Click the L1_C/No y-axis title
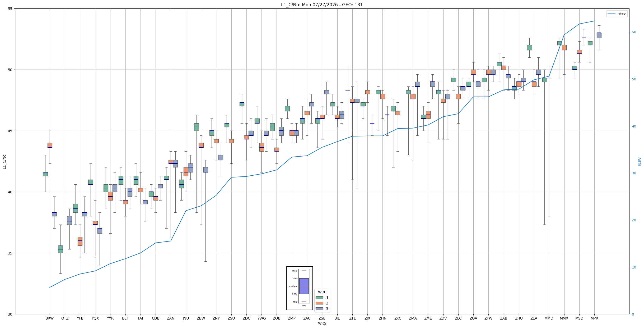Screen dimensions: 644x328 coord(4,162)
